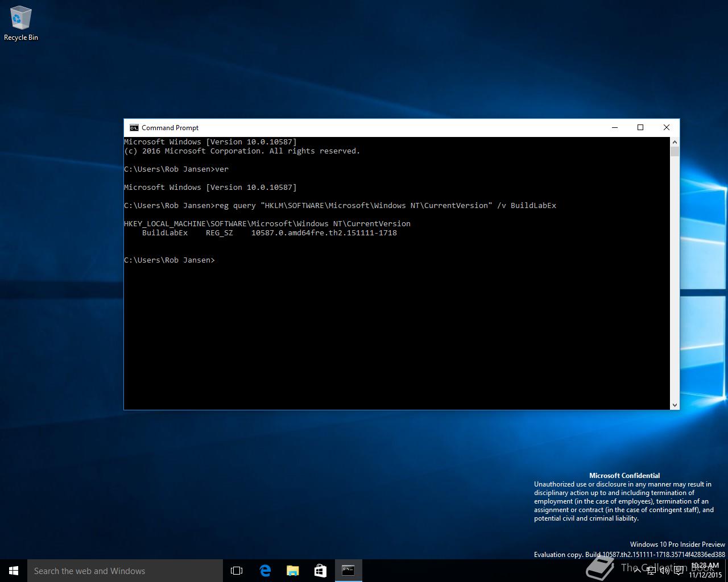Click the Search the web and Windows box
728x582 pixels.
(x=125, y=571)
